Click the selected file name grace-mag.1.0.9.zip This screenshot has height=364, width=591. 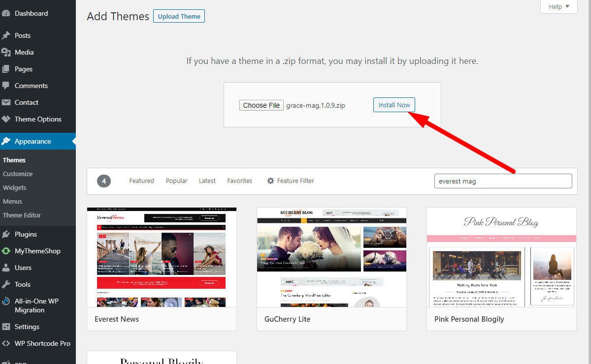(x=316, y=105)
